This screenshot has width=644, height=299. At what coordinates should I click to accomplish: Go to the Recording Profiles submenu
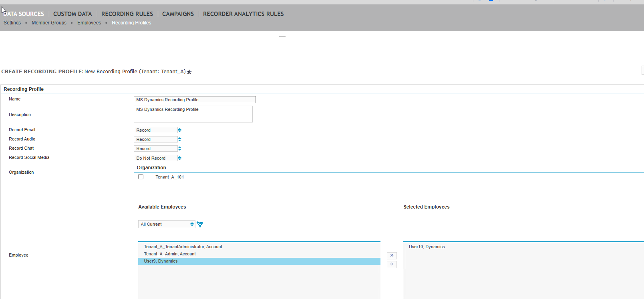(131, 23)
